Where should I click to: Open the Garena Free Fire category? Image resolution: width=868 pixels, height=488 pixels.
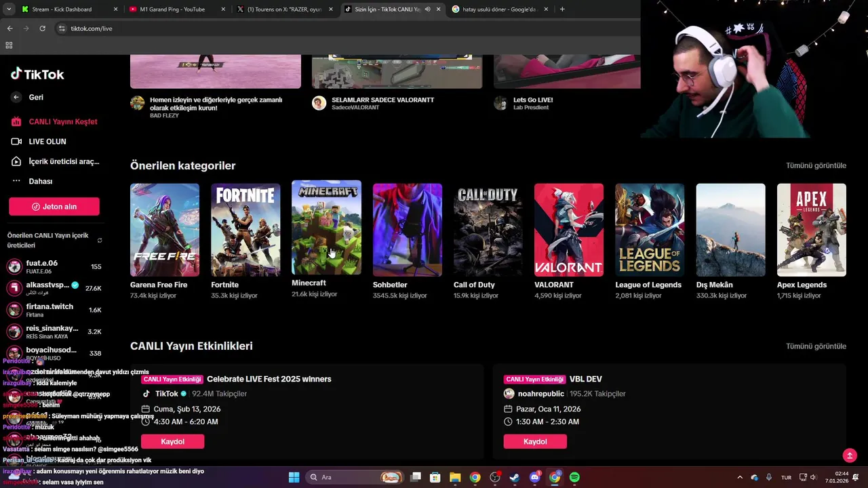click(165, 230)
